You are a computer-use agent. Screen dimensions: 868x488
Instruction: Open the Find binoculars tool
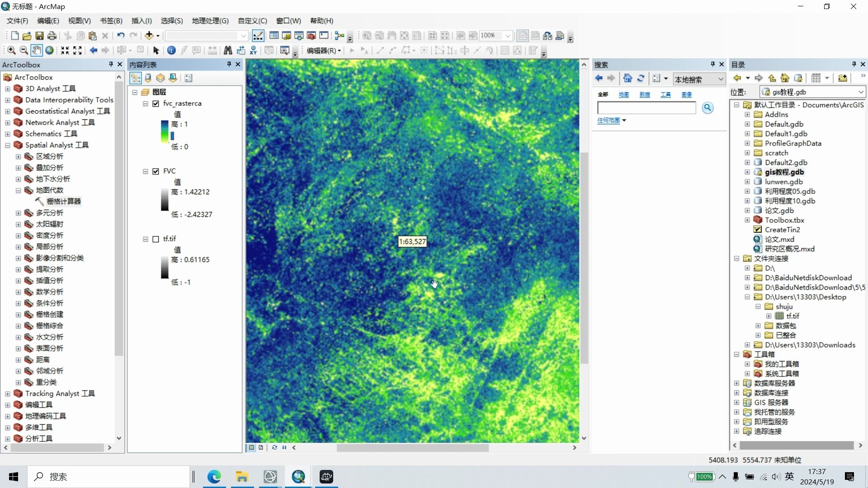[x=228, y=51]
